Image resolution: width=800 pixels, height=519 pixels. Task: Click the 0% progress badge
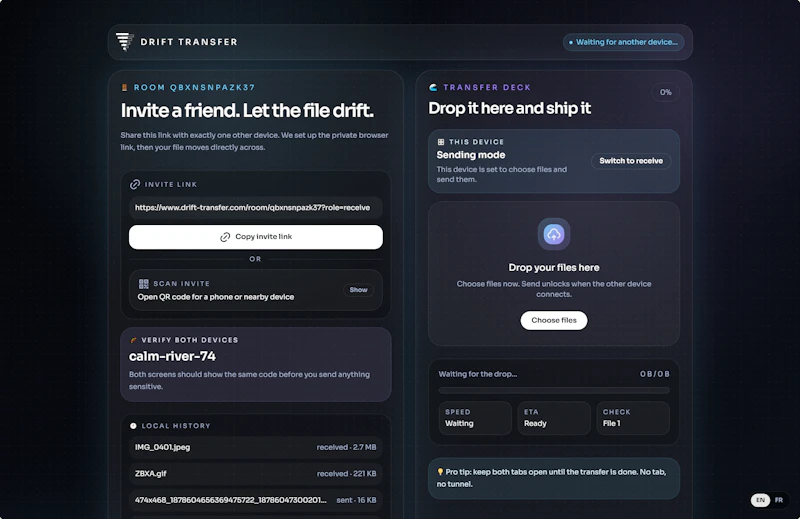pyautogui.click(x=665, y=92)
